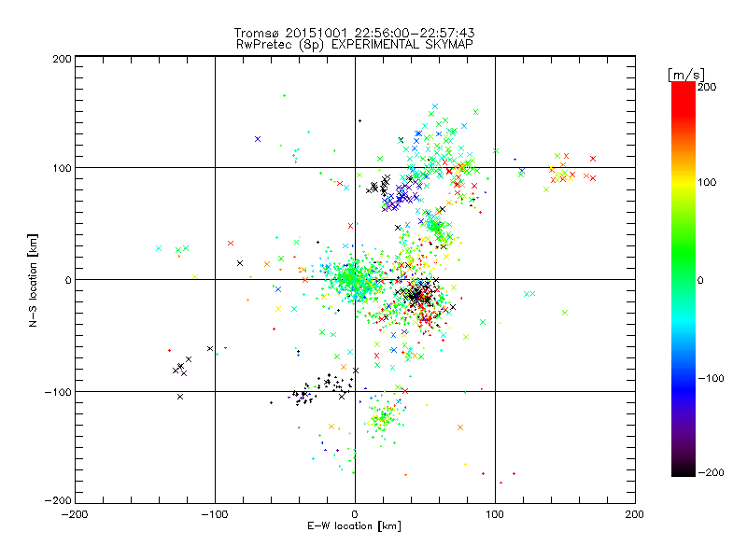Click the colorbar tick label "200"

[707, 87]
